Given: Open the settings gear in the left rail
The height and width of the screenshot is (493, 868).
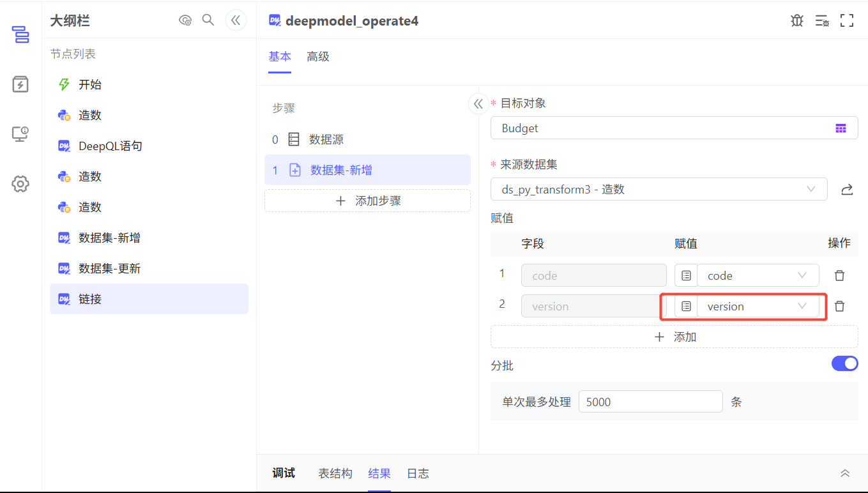Looking at the screenshot, I should [x=20, y=185].
